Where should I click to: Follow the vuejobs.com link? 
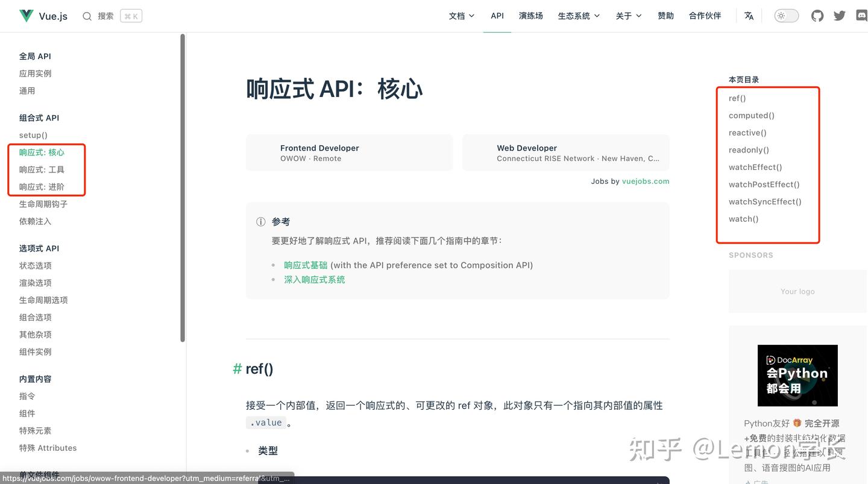point(646,181)
